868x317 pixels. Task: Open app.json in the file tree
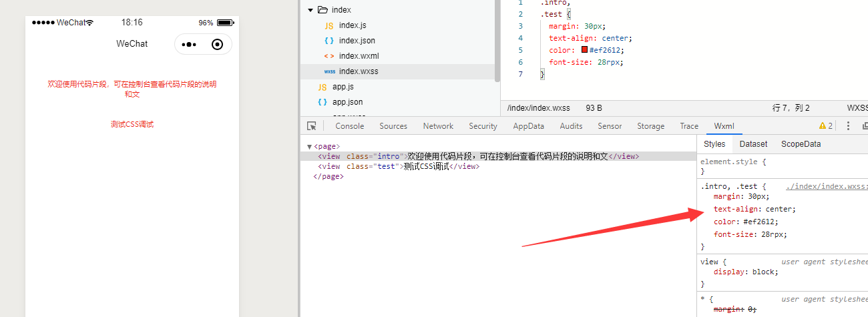[347, 102]
